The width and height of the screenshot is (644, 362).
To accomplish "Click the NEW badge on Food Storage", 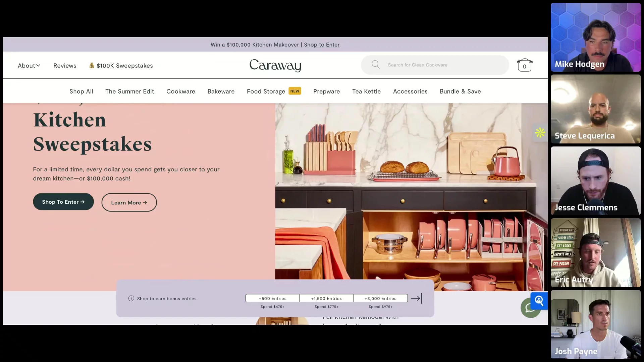I will tap(295, 91).
